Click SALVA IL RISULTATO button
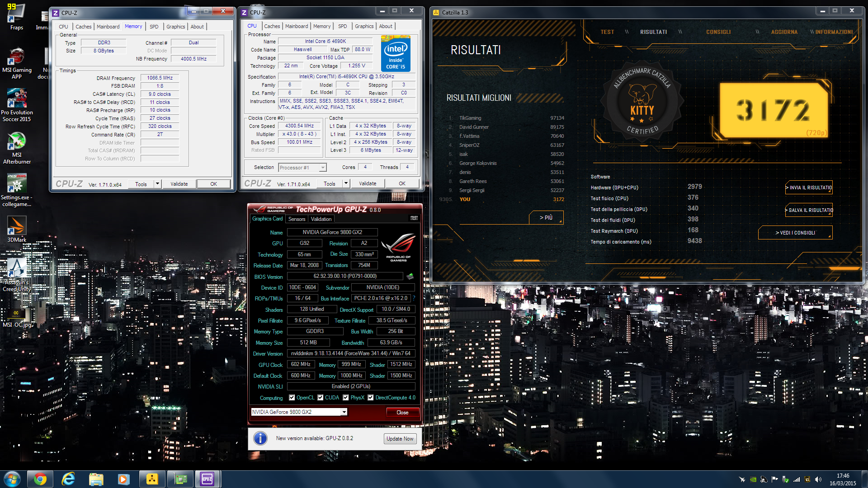Image resolution: width=868 pixels, height=488 pixels. coord(809,210)
